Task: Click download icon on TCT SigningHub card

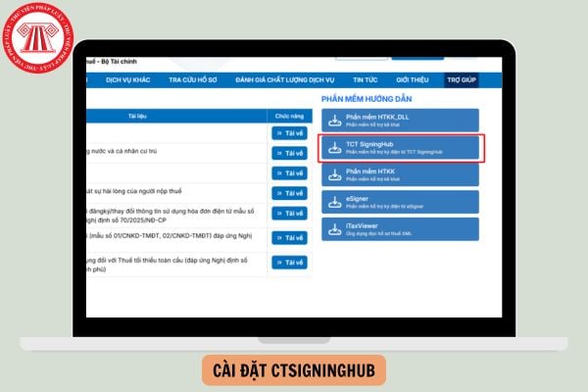Action: pos(334,148)
